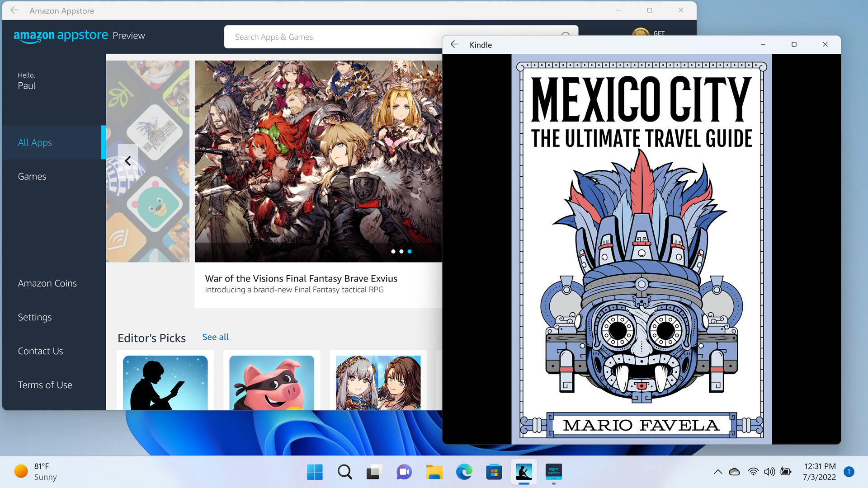Viewport: 868px width, 488px height.
Task: Open Microsoft Store taskbar icon
Action: 494,472
